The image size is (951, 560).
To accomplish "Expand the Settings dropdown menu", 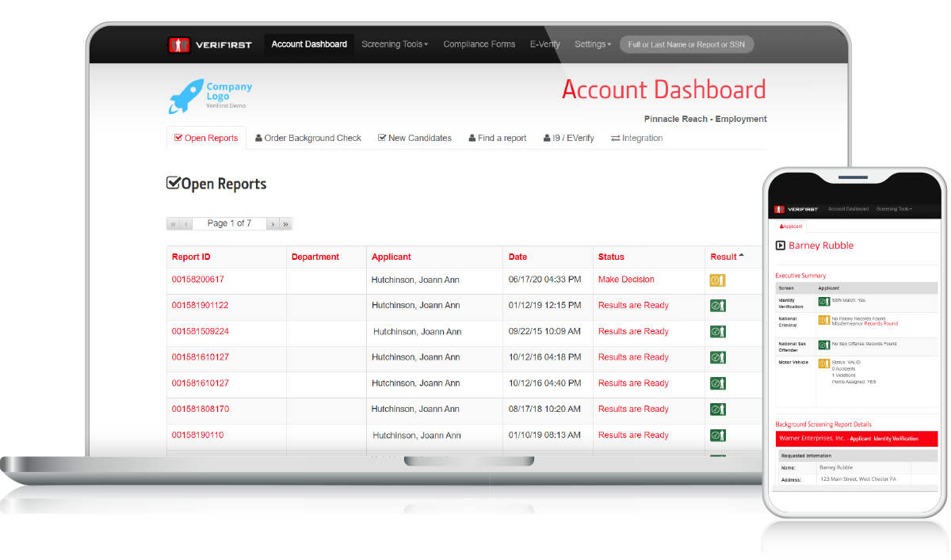I will pos(593,44).
